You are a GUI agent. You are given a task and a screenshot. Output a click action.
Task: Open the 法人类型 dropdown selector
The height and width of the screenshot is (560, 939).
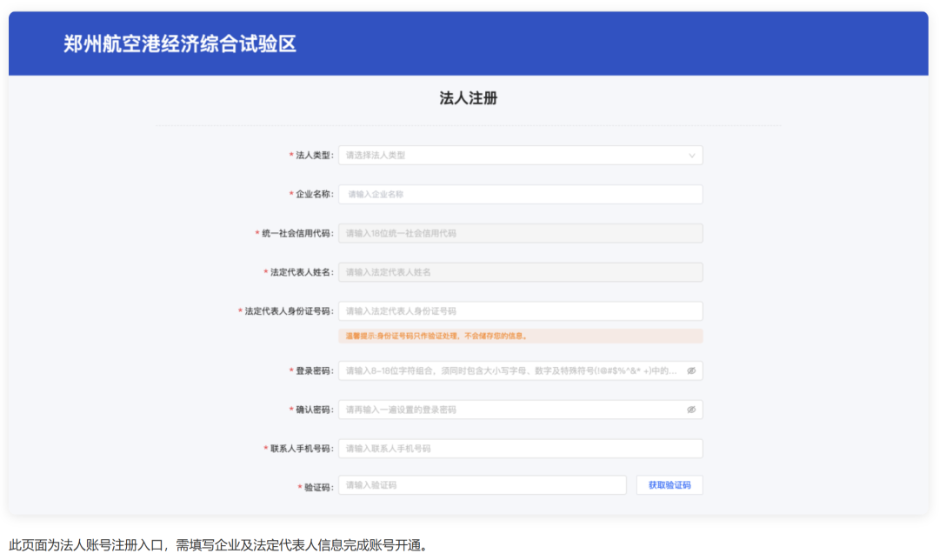click(521, 155)
